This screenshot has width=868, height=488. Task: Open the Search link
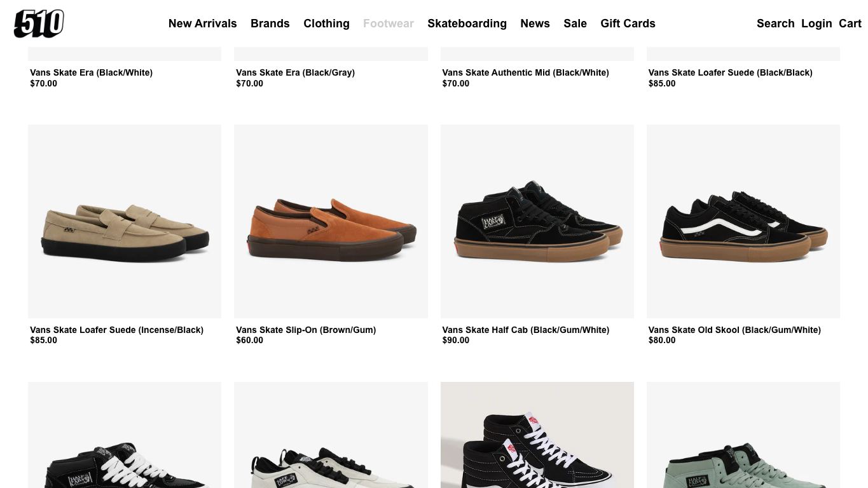tap(775, 24)
